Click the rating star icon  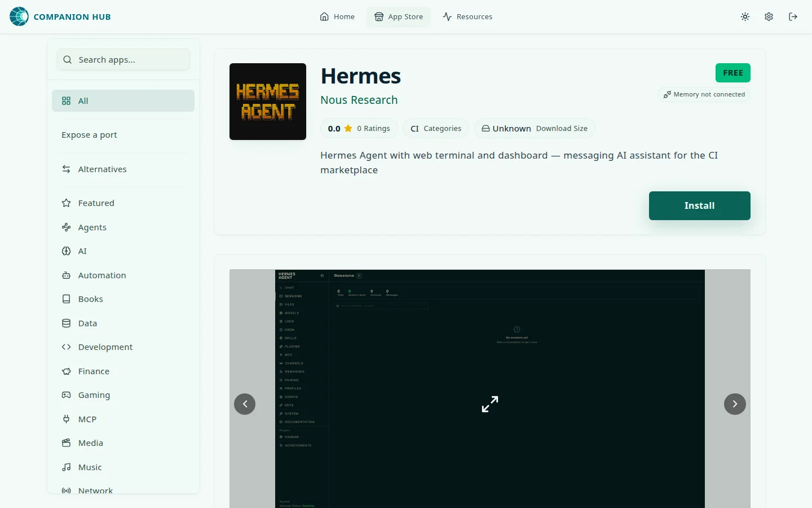pyautogui.click(x=348, y=128)
